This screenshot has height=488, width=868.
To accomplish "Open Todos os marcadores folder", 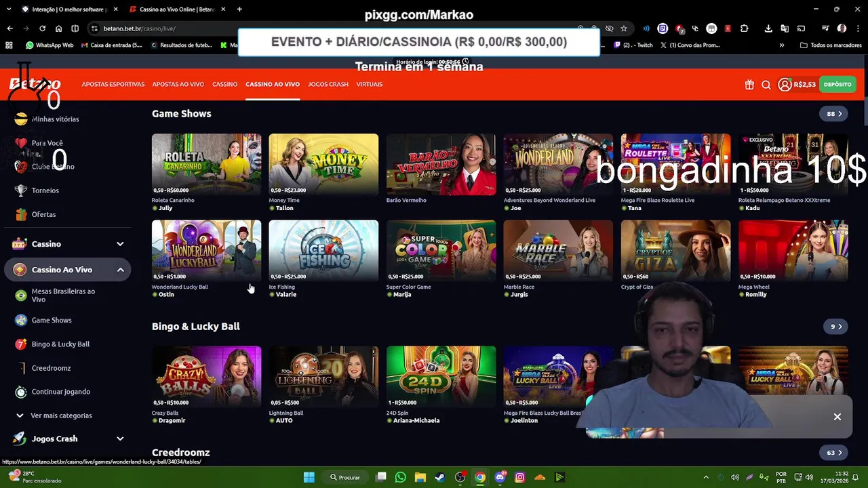I will pyautogui.click(x=831, y=45).
